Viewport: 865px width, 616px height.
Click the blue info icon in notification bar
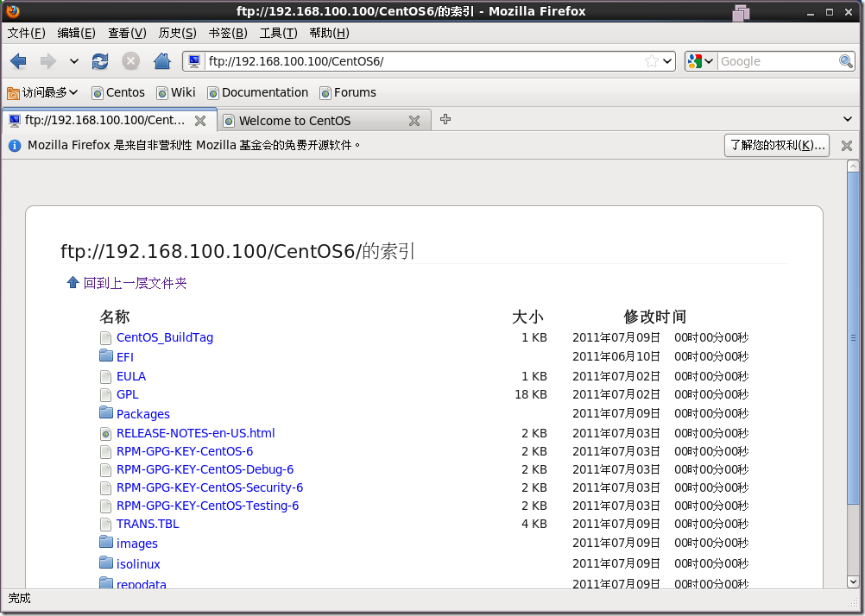click(x=15, y=146)
